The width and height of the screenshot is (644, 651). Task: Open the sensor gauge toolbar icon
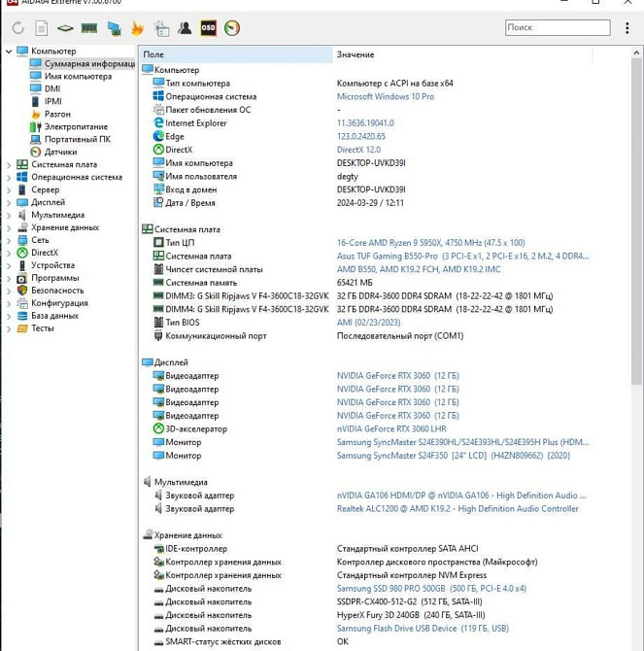pos(232,29)
